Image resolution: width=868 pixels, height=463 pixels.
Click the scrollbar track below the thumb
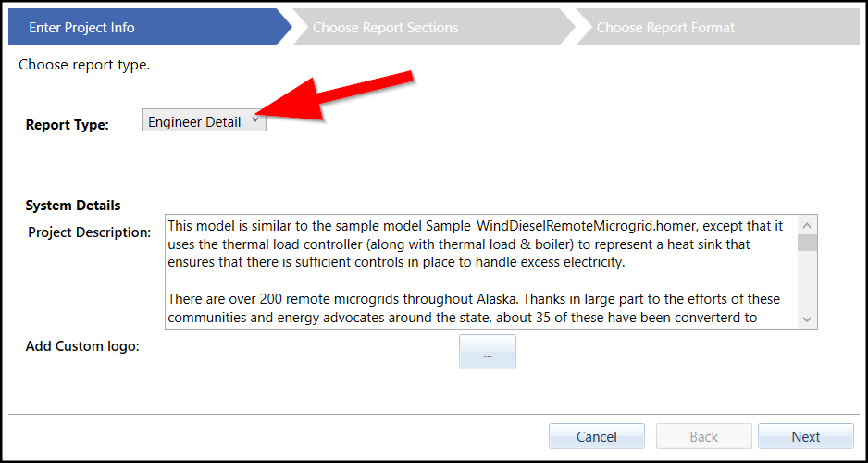(x=807, y=282)
